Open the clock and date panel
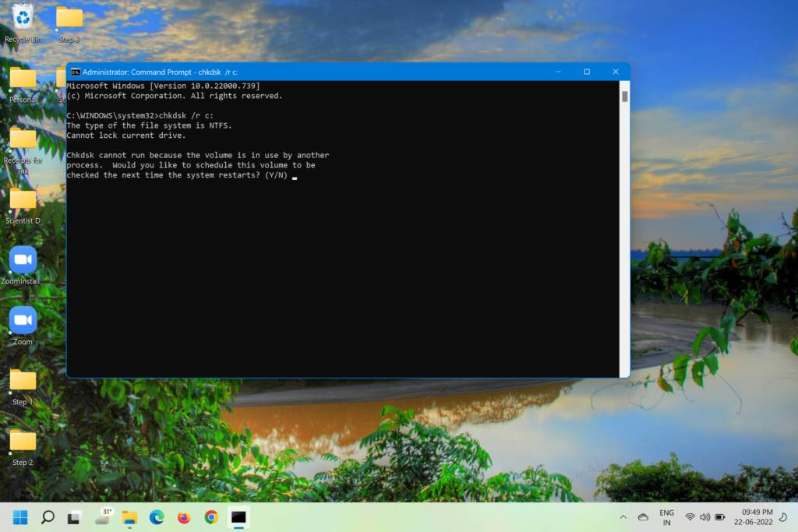The width and height of the screenshot is (798, 532). (757, 517)
